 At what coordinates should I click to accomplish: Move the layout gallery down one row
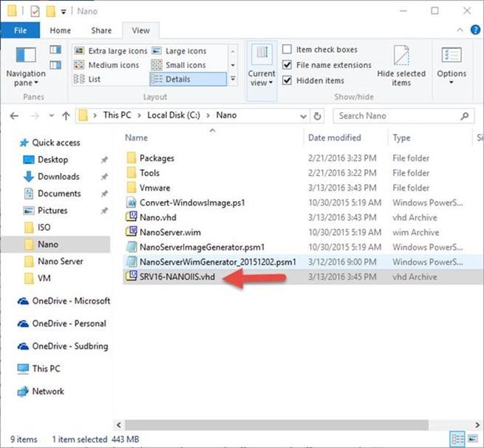pos(233,65)
